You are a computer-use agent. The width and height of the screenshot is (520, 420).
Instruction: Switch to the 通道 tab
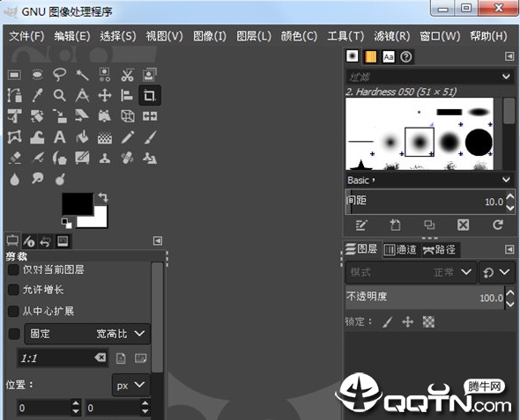pos(401,249)
